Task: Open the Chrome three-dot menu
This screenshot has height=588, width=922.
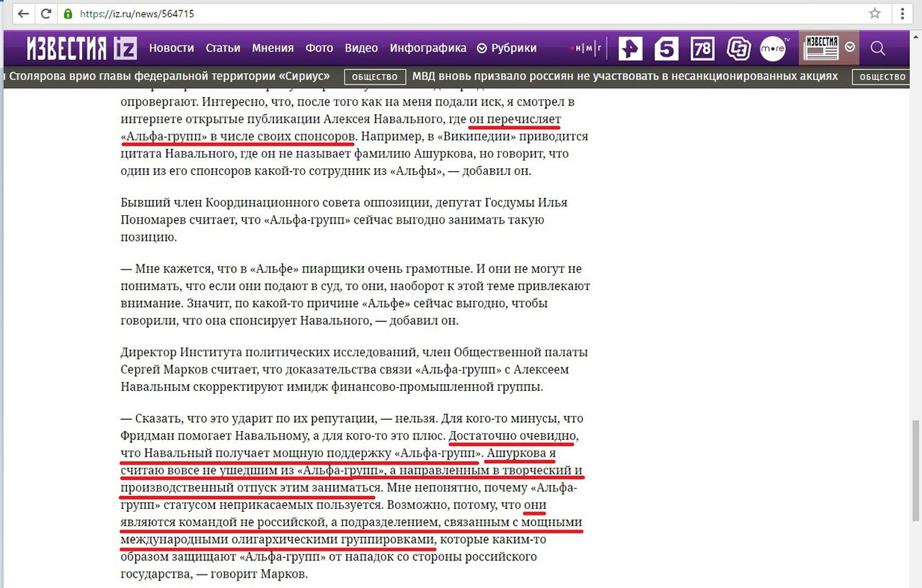Action: [x=903, y=13]
